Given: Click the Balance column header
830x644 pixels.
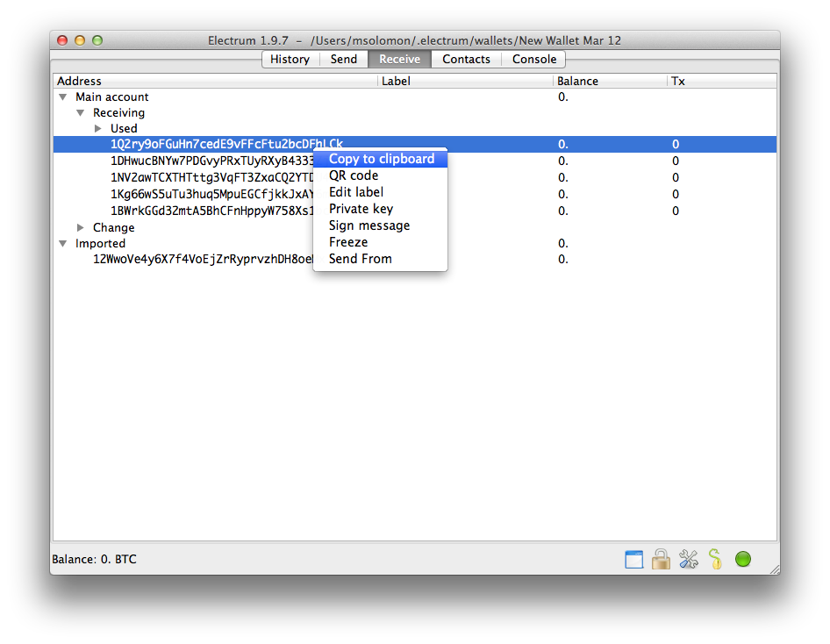Looking at the screenshot, I should [x=610, y=81].
